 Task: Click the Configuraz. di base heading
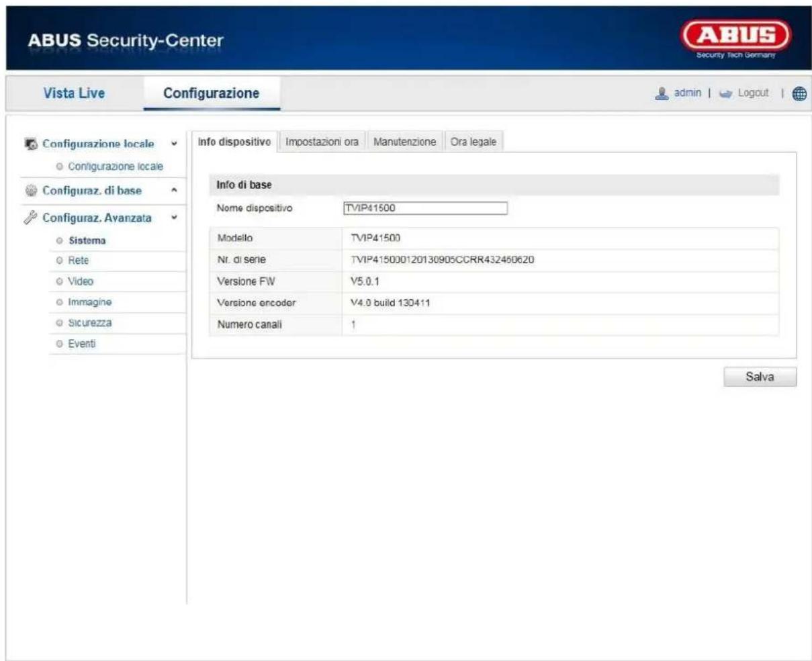(x=92, y=191)
